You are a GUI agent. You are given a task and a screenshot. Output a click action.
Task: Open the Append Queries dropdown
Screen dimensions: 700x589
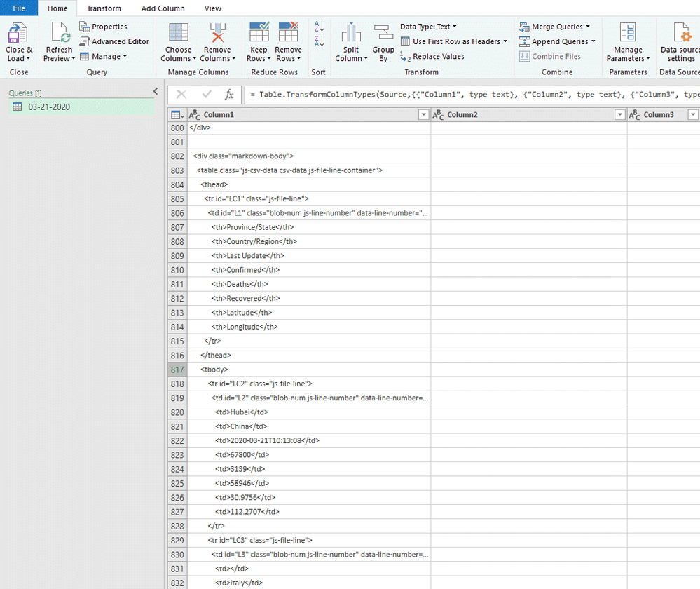pyautogui.click(x=593, y=41)
